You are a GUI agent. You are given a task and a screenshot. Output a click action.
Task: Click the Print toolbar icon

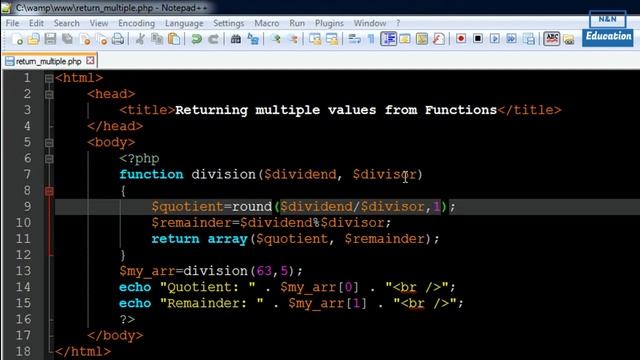[118, 39]
